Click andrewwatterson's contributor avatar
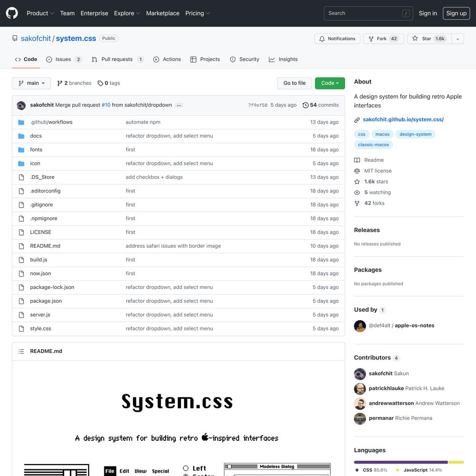 [x=360, y=404]
